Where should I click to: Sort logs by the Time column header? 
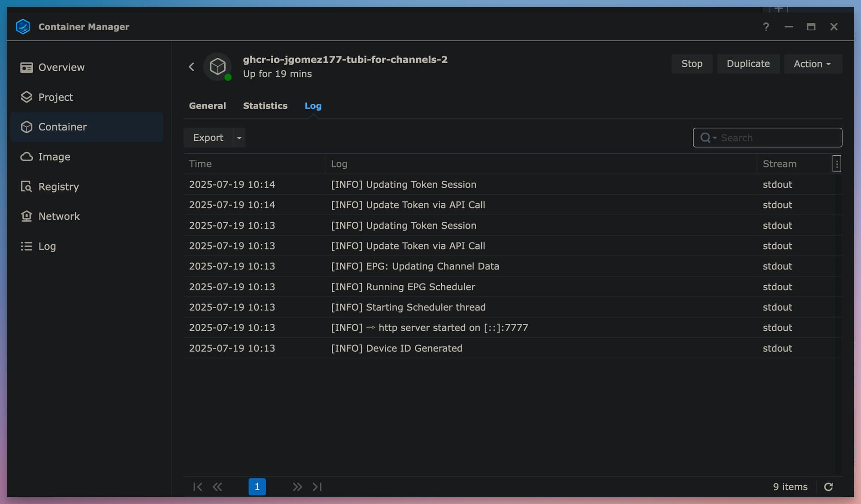(200, 164)
